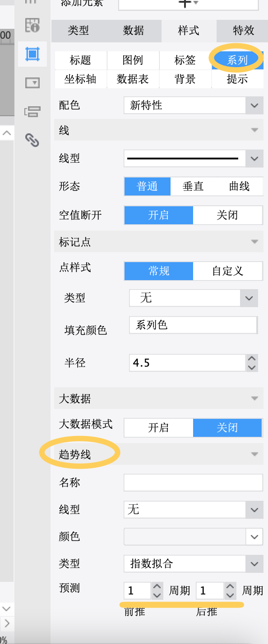Increase radius with stepper up arrow

tap(252, 359)
